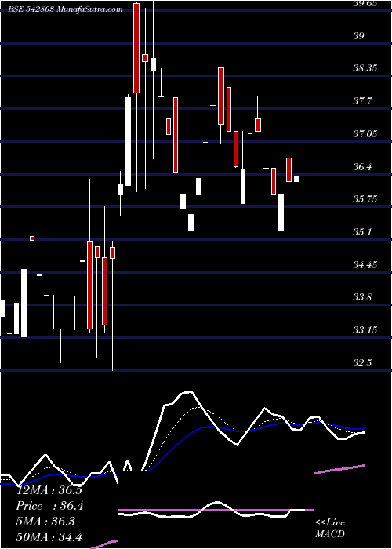Click the BSE 542803 MunafaSutra.com title

(x=65, y=9)
